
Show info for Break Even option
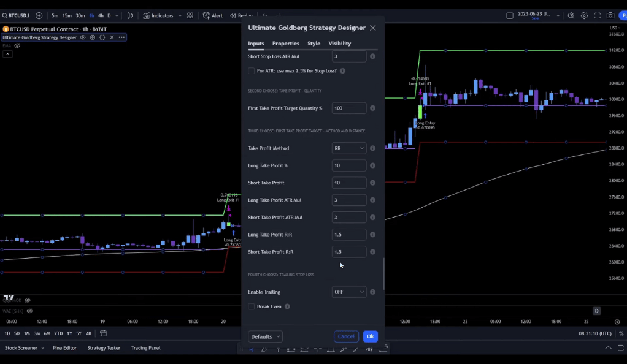tap(287, 306)
